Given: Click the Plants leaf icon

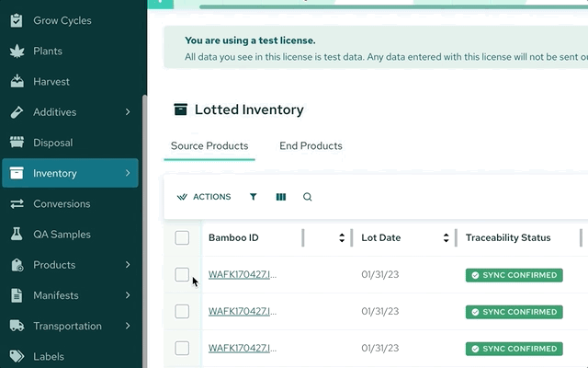Looking at the screenshot, I should click(17, 52).
